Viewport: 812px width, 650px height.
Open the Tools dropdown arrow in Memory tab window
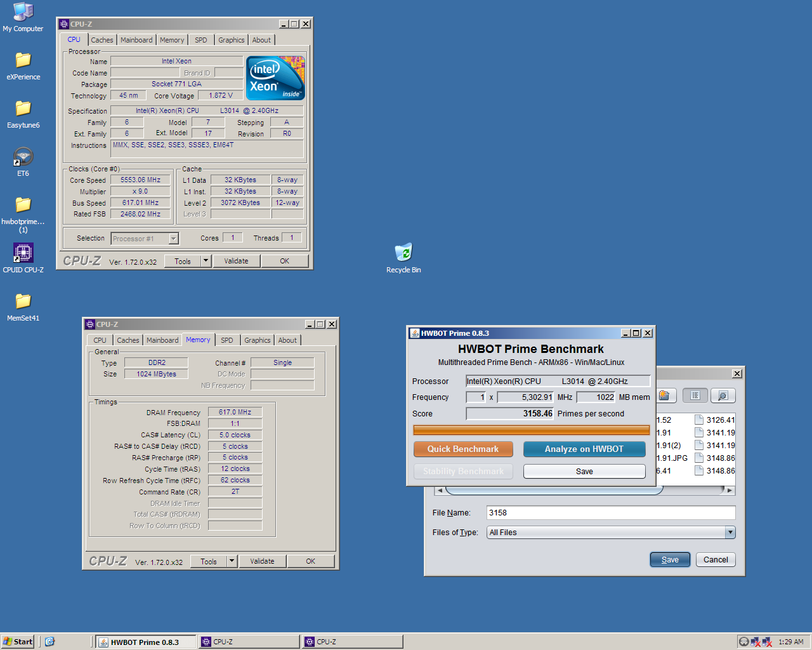tap(232, 561)
